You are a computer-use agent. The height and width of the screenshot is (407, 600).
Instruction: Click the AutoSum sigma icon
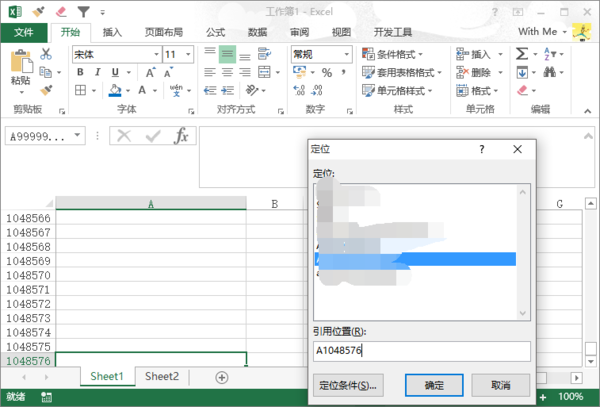point(522,54)
